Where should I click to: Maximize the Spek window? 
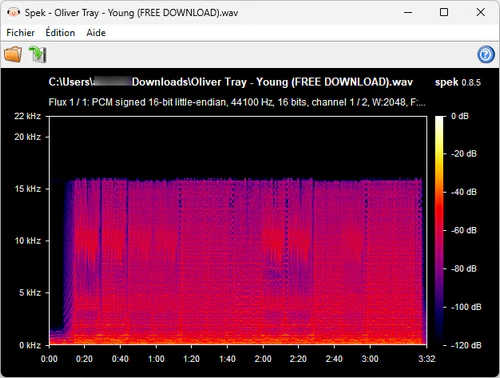(444, 13)
